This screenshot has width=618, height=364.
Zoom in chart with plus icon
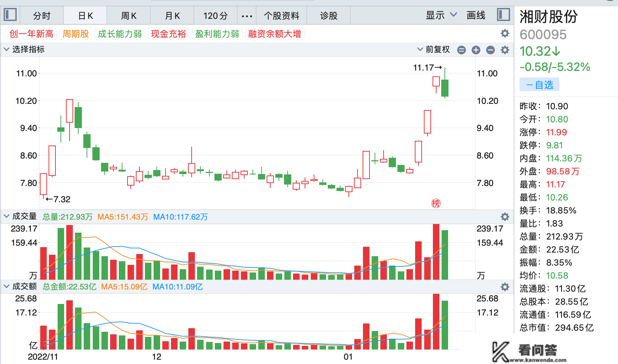[476, 50]
